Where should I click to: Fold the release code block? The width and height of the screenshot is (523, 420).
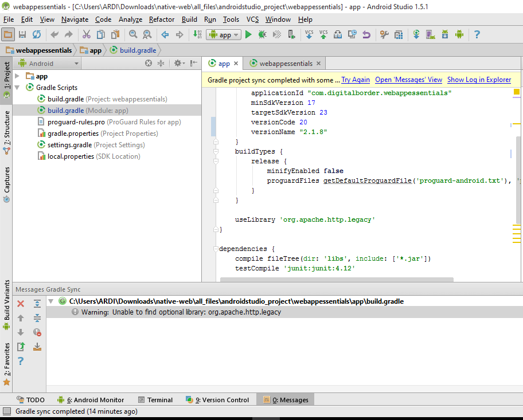click(216, 161)
